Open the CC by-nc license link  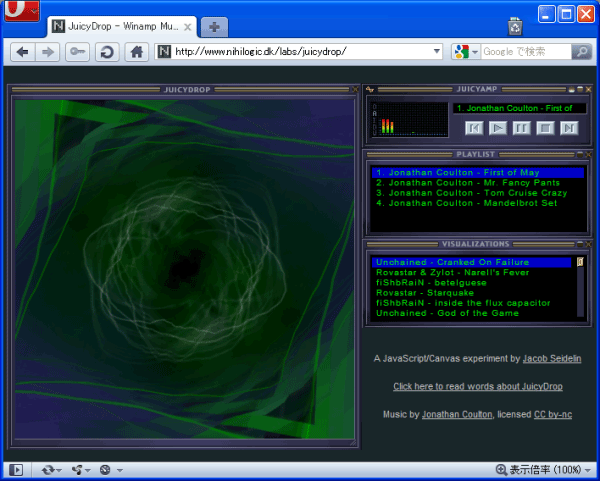[553, 414]
